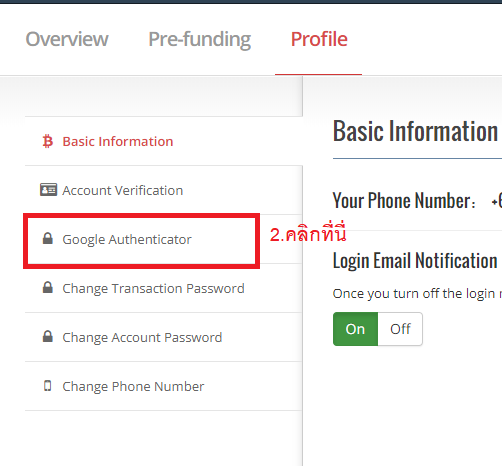Click the ID card icon for Account Verification

click(x=48, y=190)
